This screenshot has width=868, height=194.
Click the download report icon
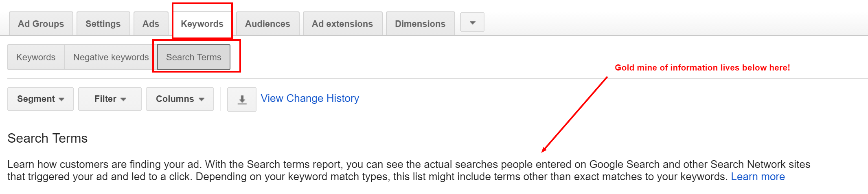click(242, 99)
